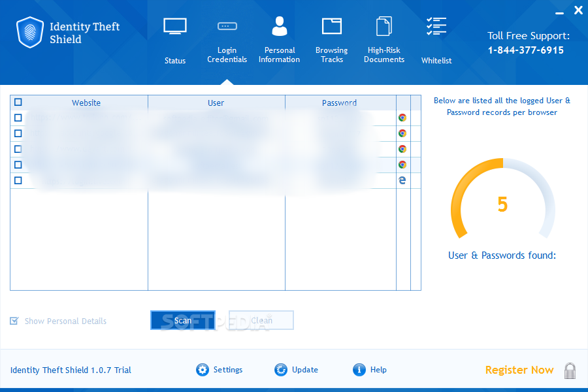Tick the fourth row checkbox

18,165
